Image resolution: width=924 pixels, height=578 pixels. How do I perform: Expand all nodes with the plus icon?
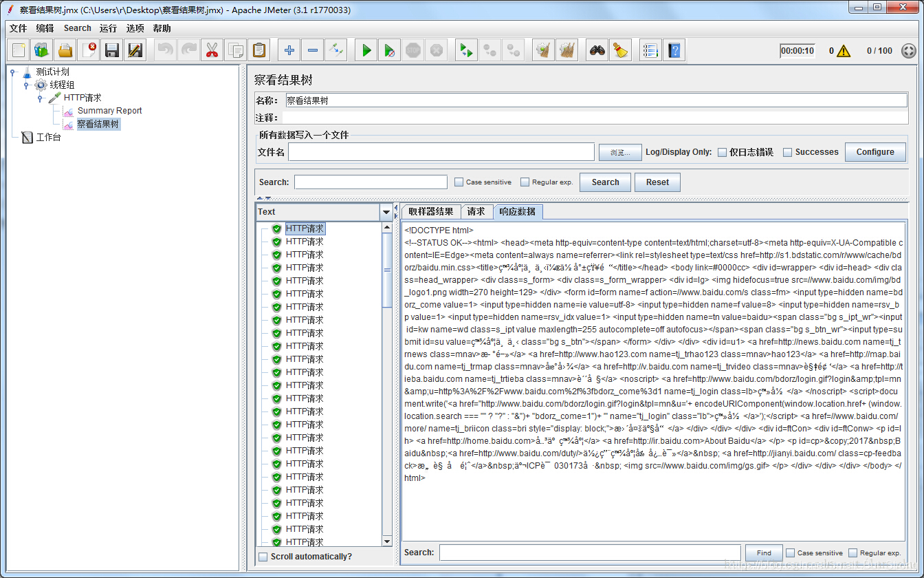click(289, 50)
